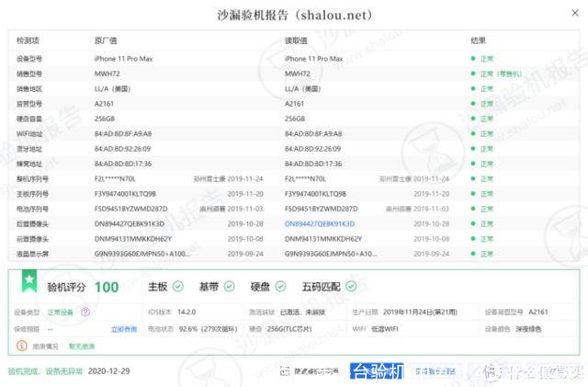Click the check icon beside 硬盘

[x=280, y=287]
